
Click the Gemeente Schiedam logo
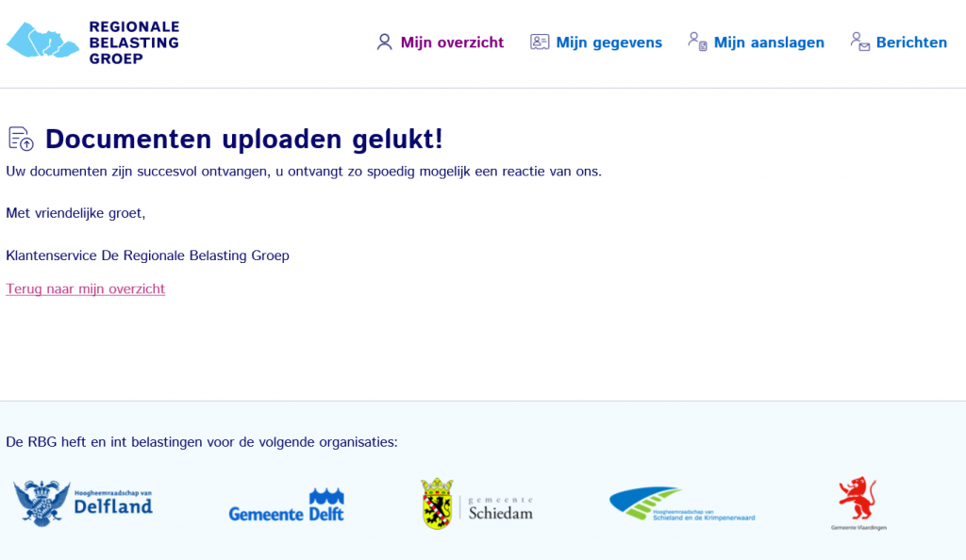pyautogui.click(x=477, y=504)
